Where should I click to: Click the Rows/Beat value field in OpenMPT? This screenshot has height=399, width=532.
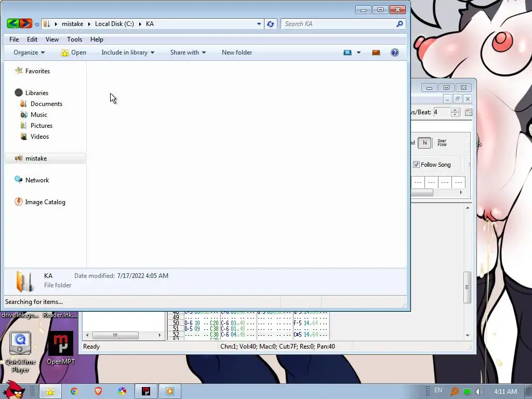pyautogui.click(x=442, y=112)
